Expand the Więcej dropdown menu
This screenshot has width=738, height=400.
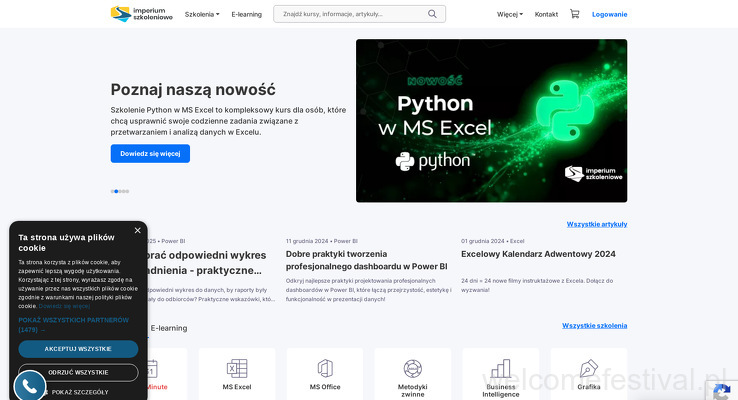point(510,15)
